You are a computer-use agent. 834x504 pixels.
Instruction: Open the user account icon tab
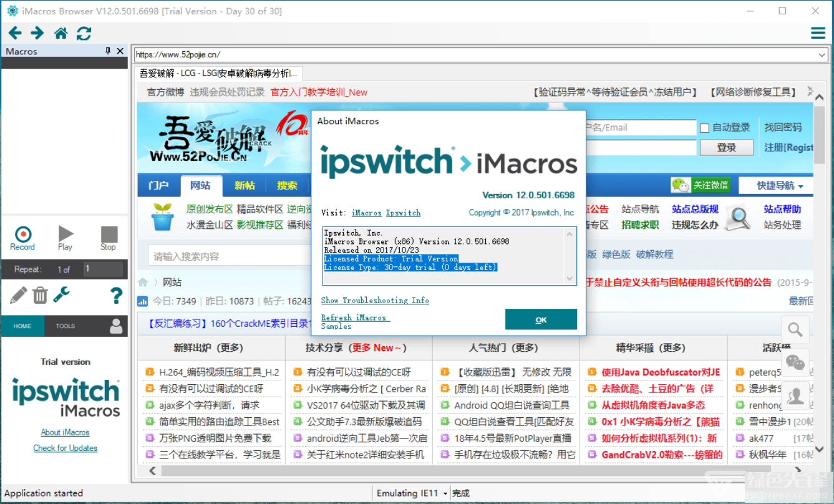(116, 326)
